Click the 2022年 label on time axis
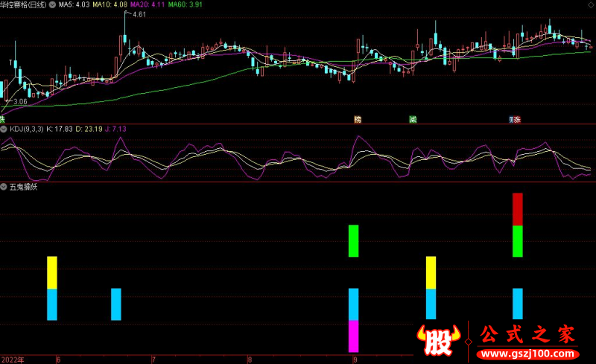The width and height of the screenshot is (596, 364). 12,359
